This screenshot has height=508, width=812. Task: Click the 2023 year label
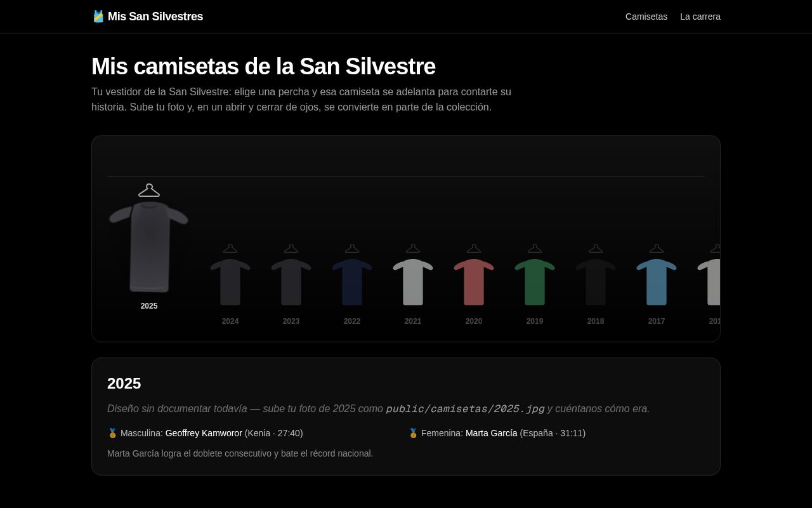[291, 321]
